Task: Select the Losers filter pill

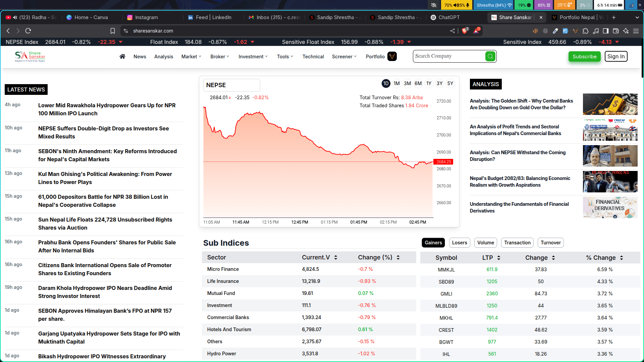Action: [x=459, y=243]
